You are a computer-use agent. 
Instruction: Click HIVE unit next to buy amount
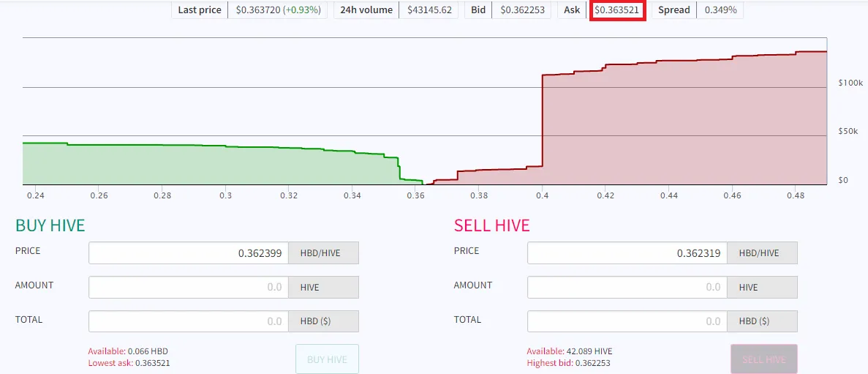323,288
